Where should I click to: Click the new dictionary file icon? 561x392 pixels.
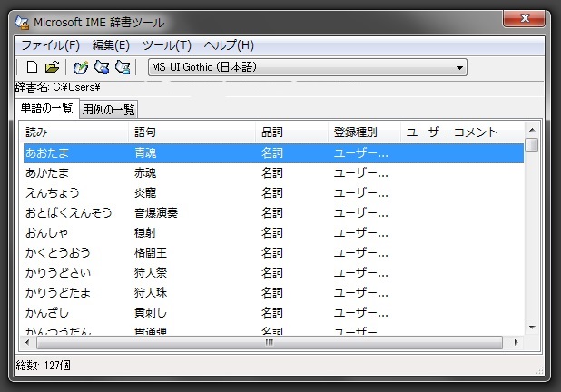tap(32, 67)
